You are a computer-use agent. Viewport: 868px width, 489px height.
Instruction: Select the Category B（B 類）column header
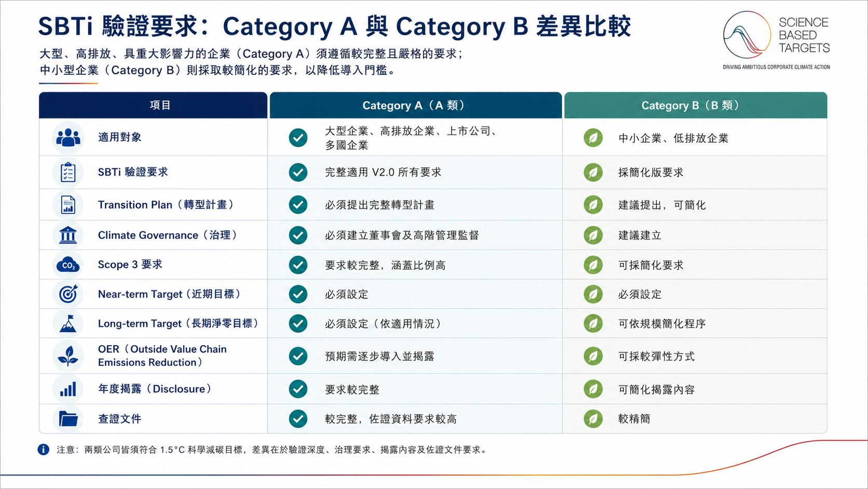pos(696,105)
